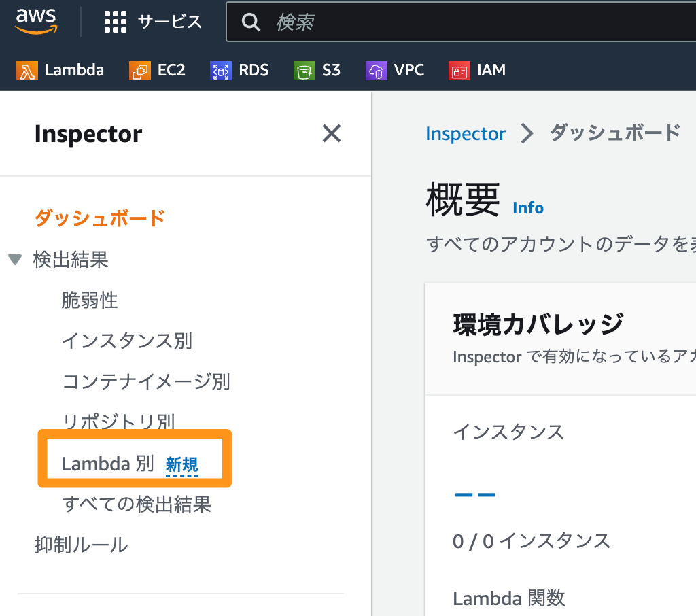
Task: Click the breadcrumb chevron separator
Action: click(527, 133)
